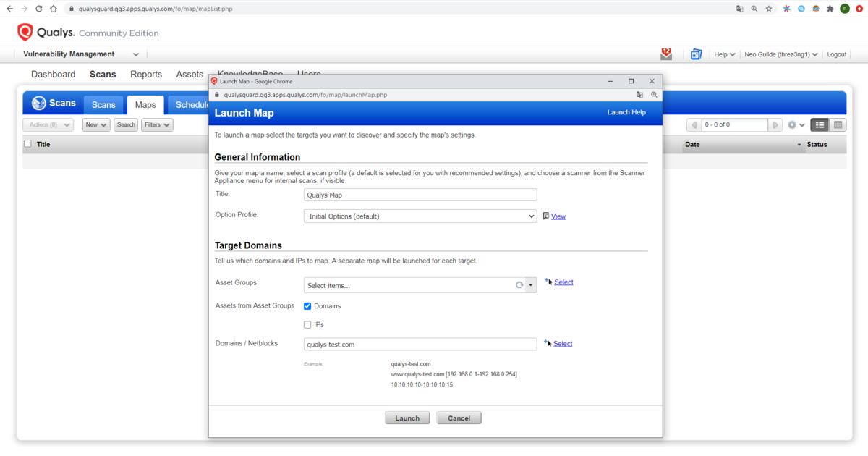
Task: Click the Launch Help link
Action: (x=626, y=112)
